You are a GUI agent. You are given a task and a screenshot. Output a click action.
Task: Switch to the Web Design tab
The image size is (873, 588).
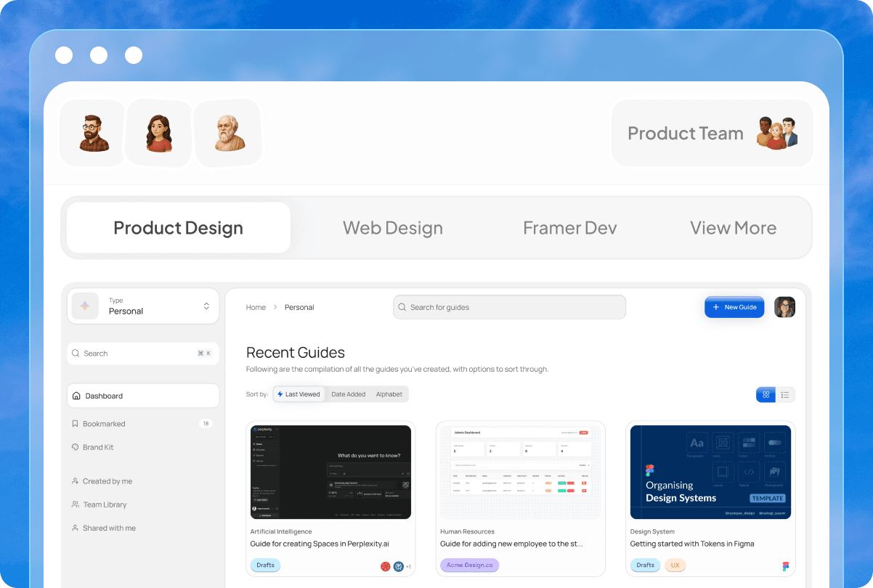393,228
